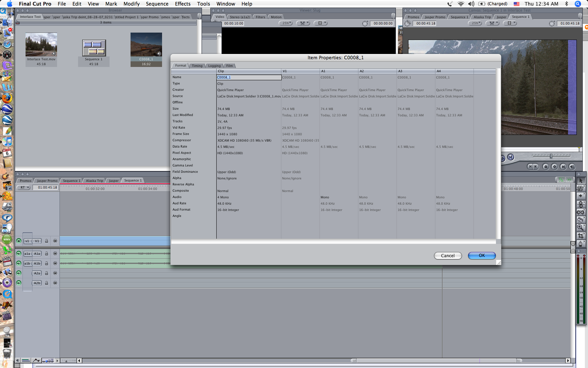
Task: Open Canvas view mode pop-up
Action: [x=510, y=23]
